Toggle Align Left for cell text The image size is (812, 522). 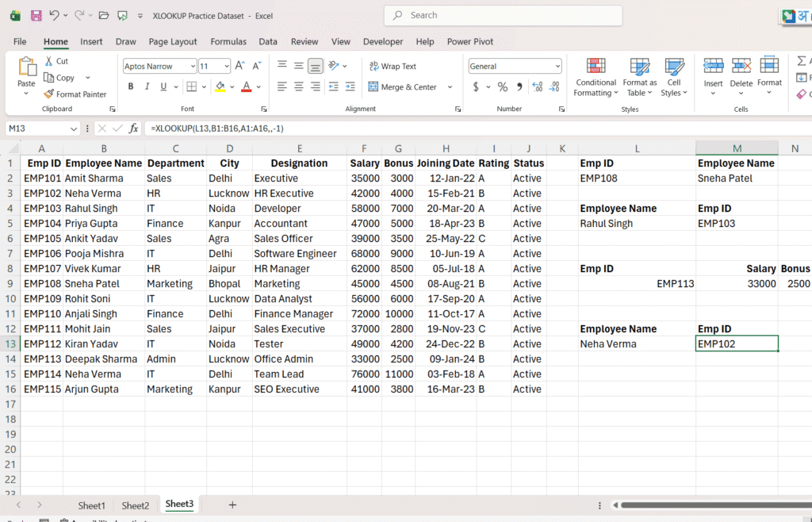(282, 86)
